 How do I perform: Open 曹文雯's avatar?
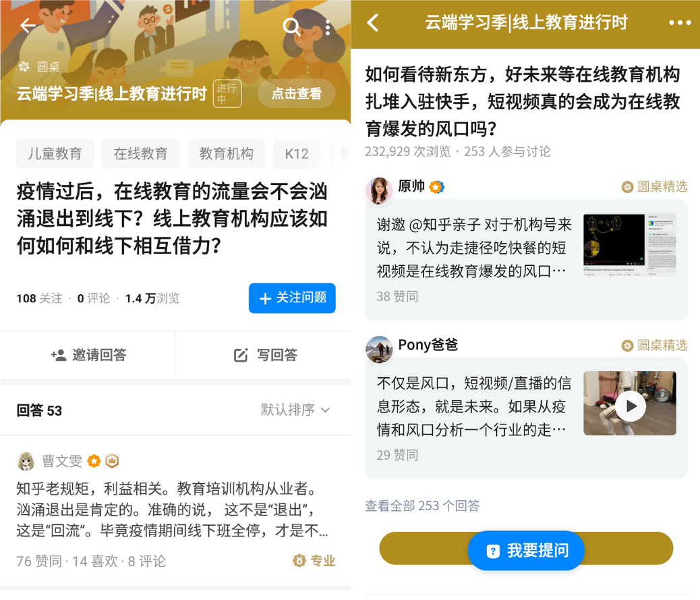[26, 461]
